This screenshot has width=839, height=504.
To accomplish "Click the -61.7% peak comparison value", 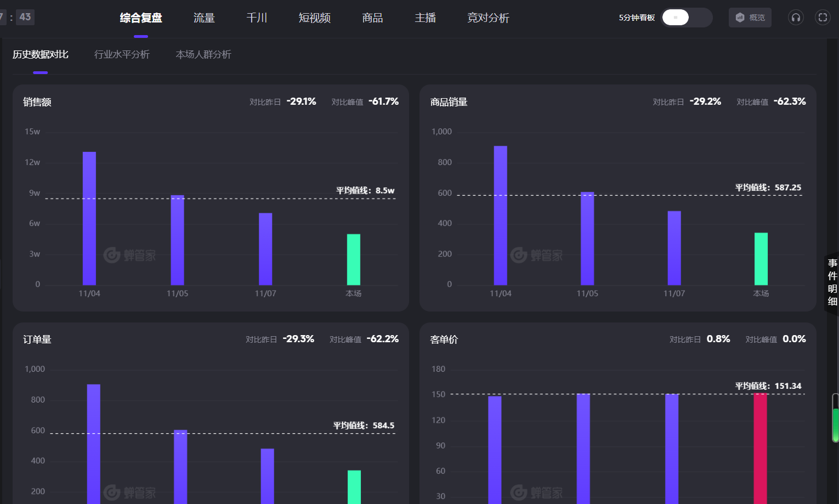I will (x=384, y=101).
